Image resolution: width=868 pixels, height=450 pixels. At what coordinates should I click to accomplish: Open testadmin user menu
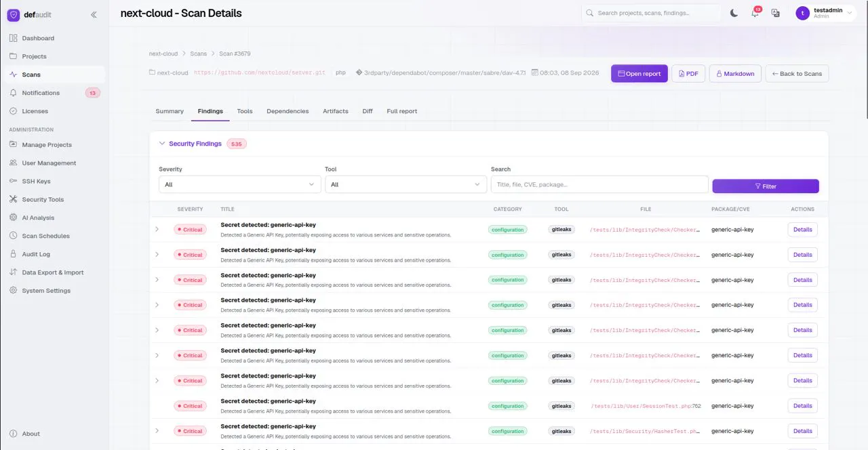[825, 13]
